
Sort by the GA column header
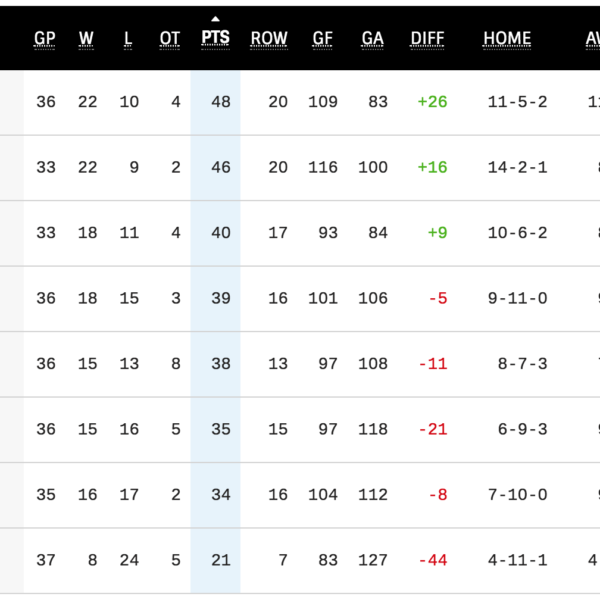coord(372,39)
